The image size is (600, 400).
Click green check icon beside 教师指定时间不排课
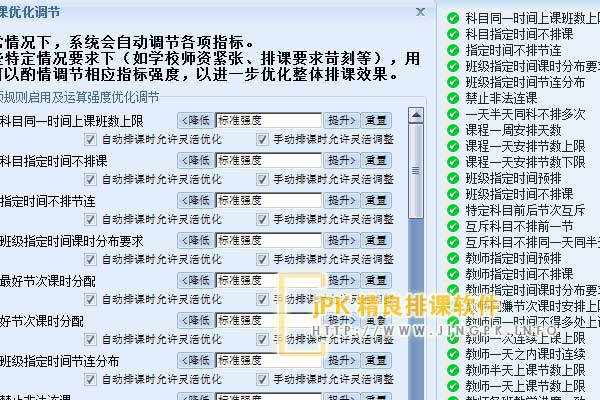453,274
